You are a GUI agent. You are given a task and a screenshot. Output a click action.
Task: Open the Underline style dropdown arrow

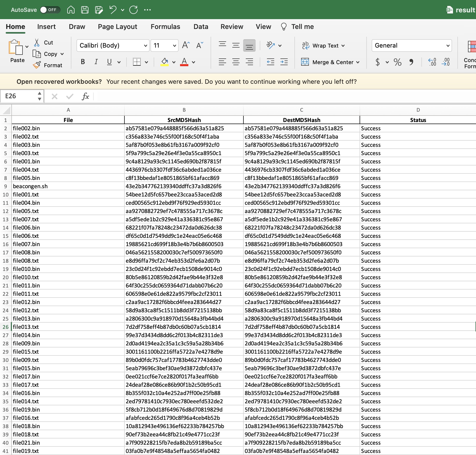[119, 62]
